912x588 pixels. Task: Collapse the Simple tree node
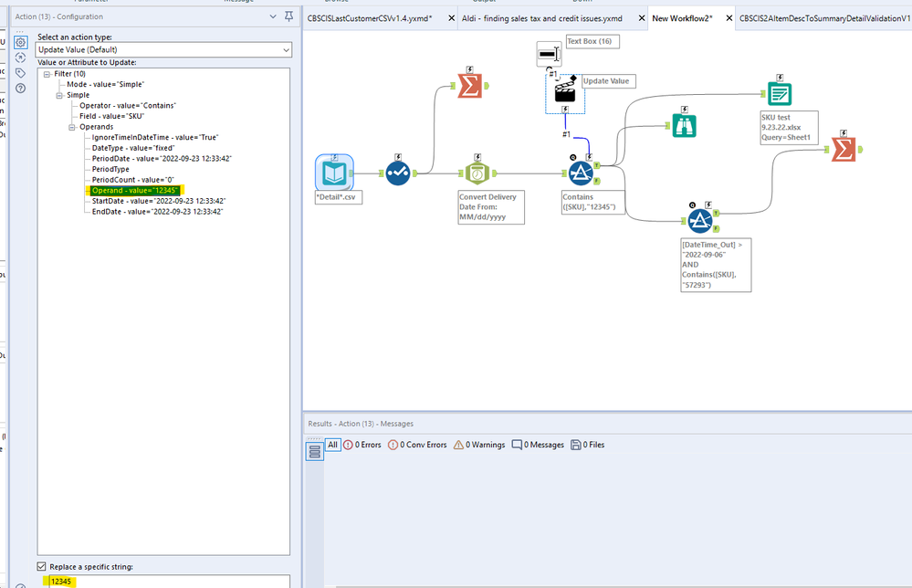click(x=59, y=95)
